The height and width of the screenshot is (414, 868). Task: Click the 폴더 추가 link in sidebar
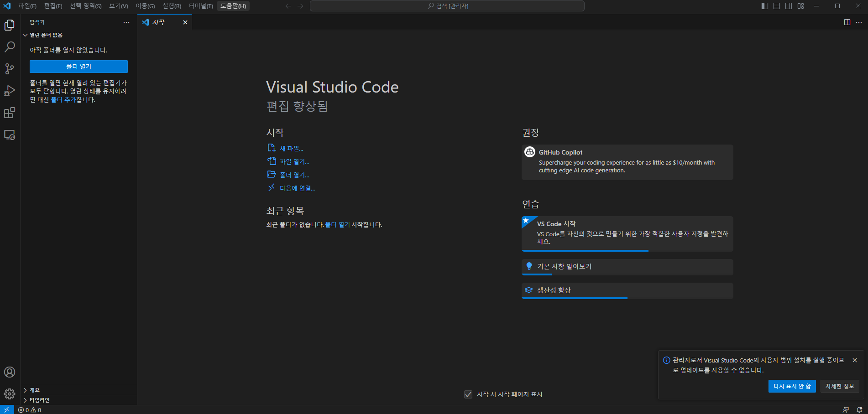click(x=63, y=100)
